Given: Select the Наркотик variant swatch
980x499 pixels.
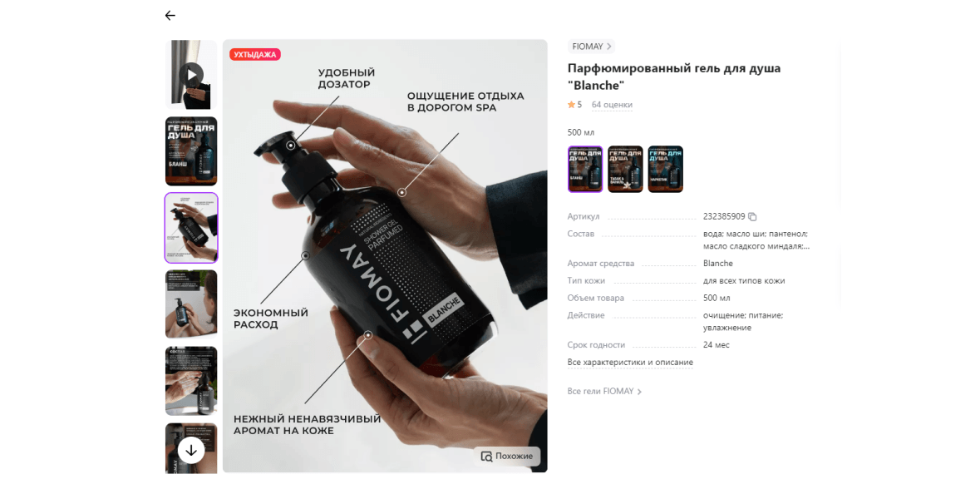Looking at the screenshot, I should point(665,170).
